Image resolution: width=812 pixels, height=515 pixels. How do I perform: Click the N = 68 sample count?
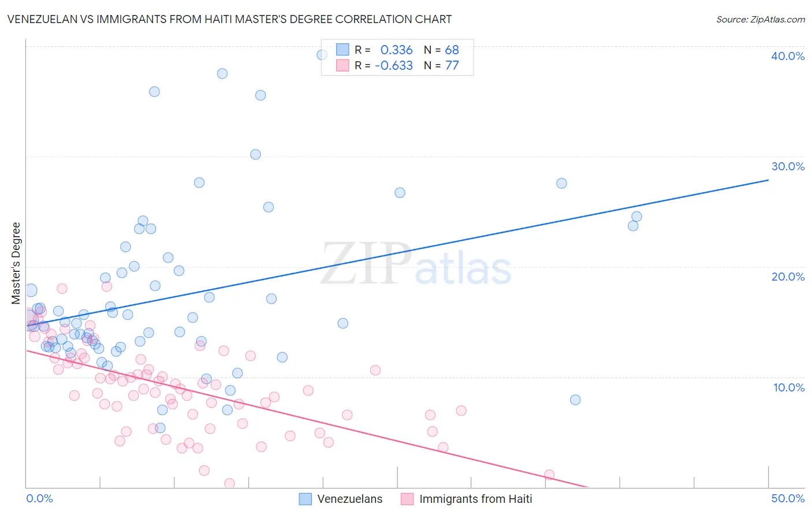pos(441,50)
